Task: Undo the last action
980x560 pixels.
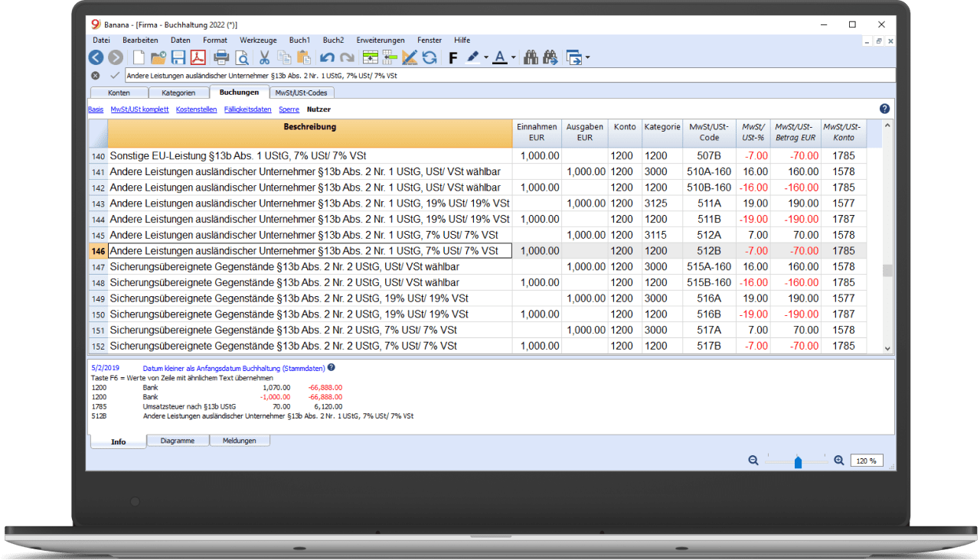Action: [x=327, y=57]
